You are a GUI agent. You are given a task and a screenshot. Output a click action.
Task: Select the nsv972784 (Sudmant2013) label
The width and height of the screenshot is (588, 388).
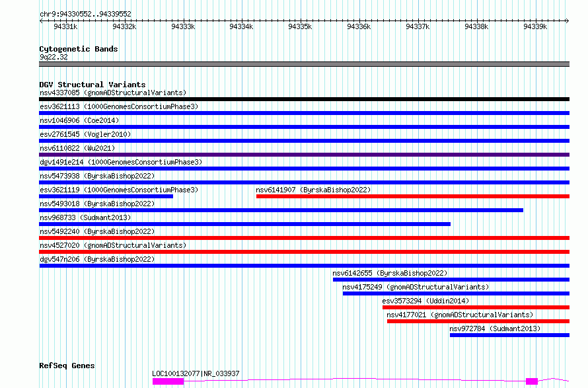click(x=495, y=329)
